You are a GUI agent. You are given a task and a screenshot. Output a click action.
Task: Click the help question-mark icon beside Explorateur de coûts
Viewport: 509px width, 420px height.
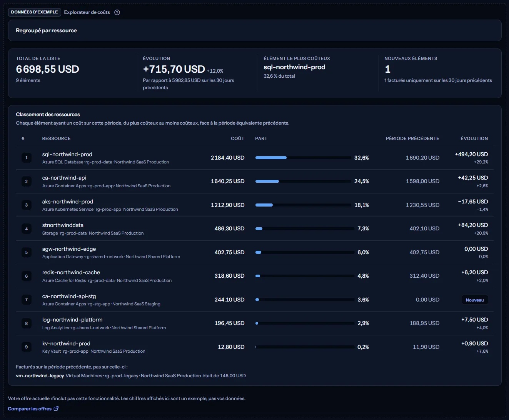pos(117,12)
